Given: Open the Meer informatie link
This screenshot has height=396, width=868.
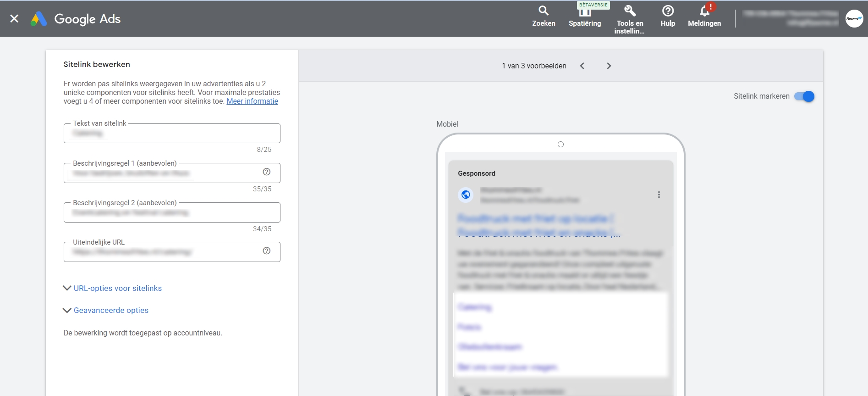Looking at the screenshot, I should pyautogui.click(x=252, y=101).
